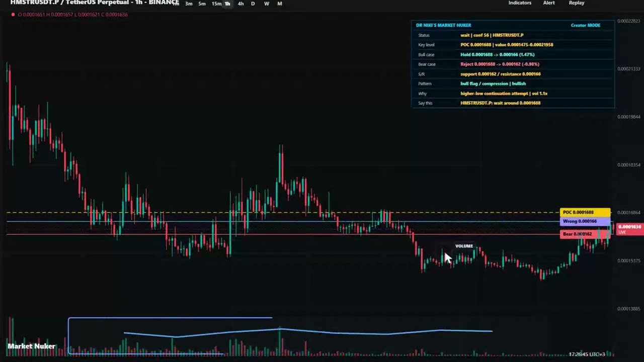Switch to the 3m timeframe
Screen dimensions: 644x362
point(189,4)
